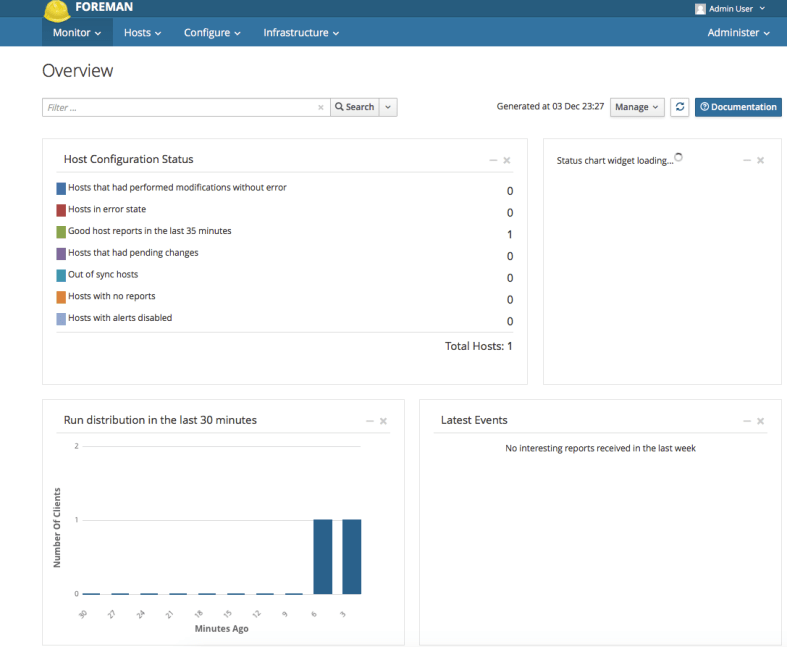Click into the Filter input field
This screenshot has height=647, width=787.
click(x=180, y=107)
